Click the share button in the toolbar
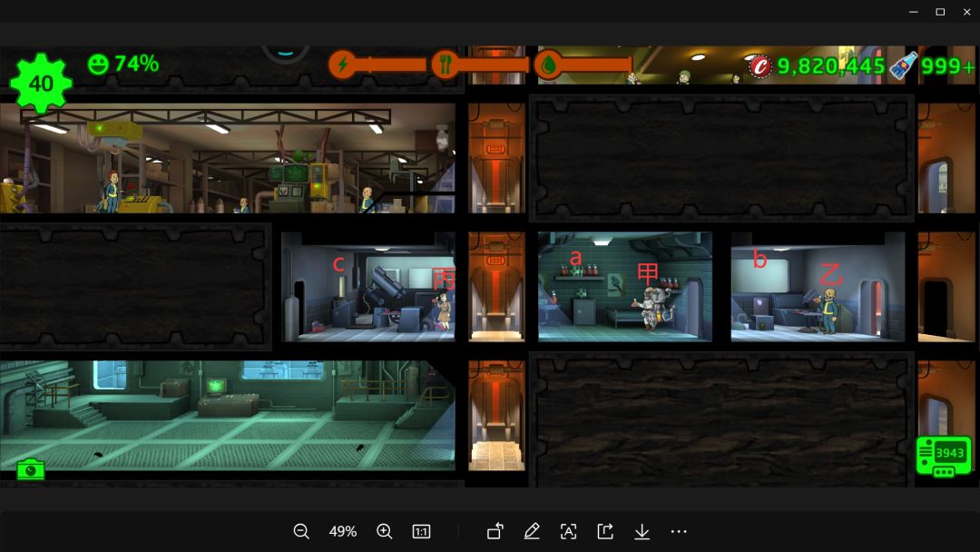Screen dimensions: 980x552 click(x=605, y=532)
